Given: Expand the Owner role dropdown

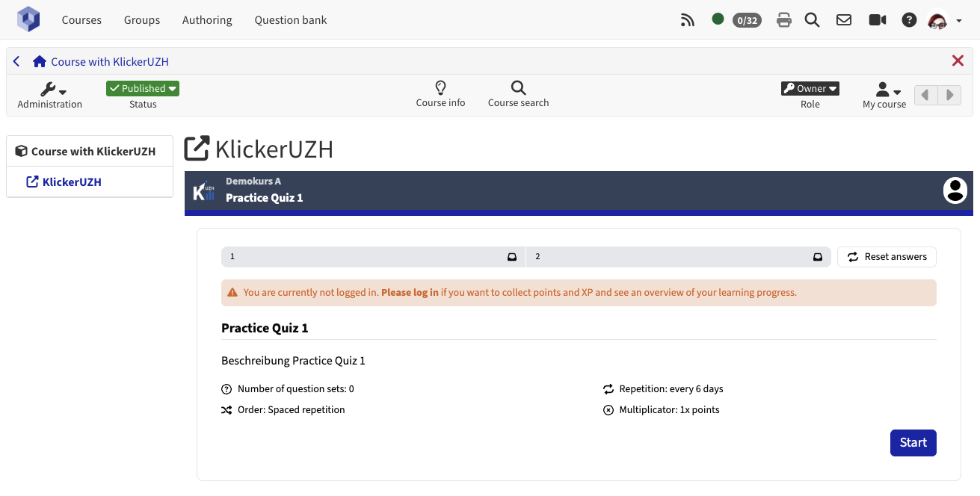Looking at the screenshot, I should pyautogui.click(x=810, y=88).
